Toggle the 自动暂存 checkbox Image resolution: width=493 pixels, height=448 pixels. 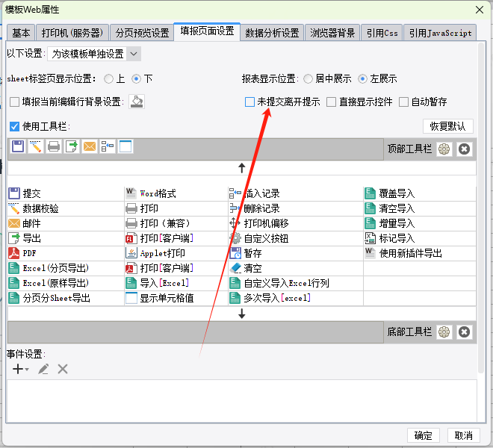404,102
